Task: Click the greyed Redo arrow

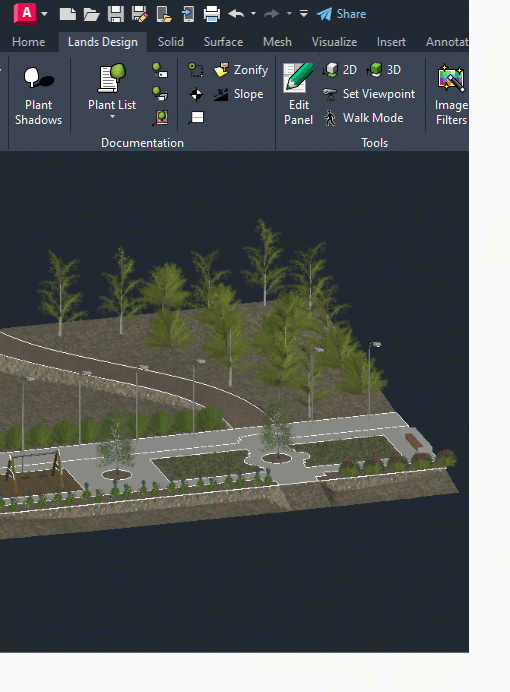Action: tap(271, 14)
